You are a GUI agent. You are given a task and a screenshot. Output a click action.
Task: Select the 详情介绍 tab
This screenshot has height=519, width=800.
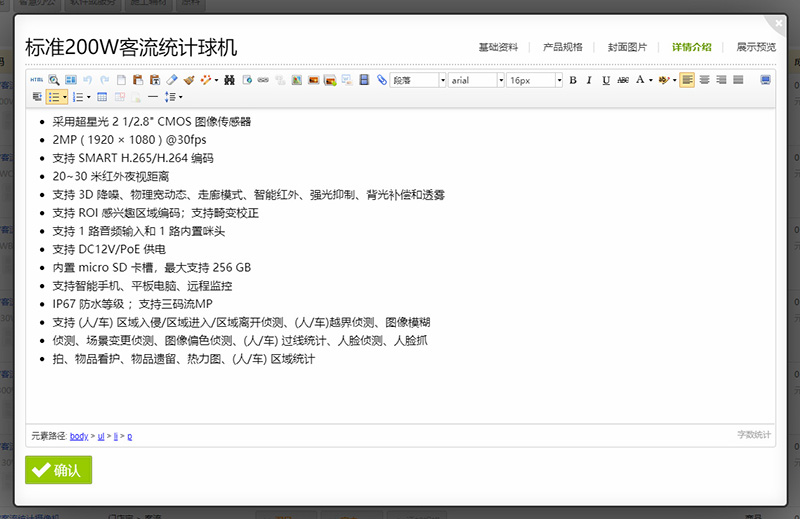coord(691,47)
